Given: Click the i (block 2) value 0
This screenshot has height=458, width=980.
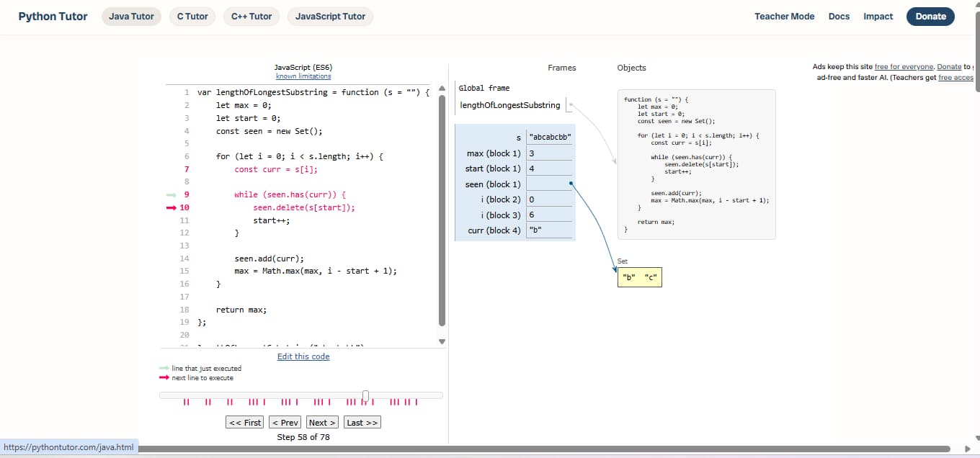Looking at the screenshot, I should click(532, 199).
